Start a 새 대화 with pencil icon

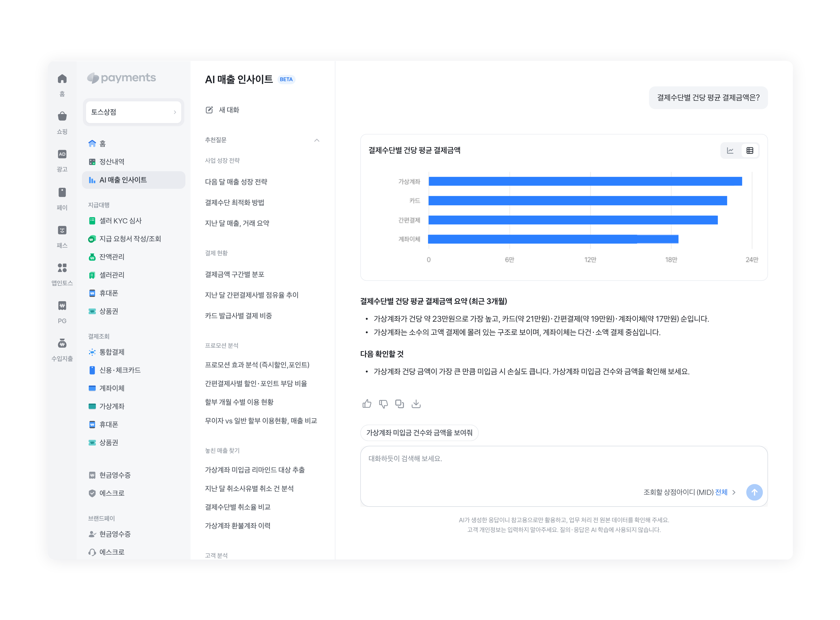(x=222, y=110)
